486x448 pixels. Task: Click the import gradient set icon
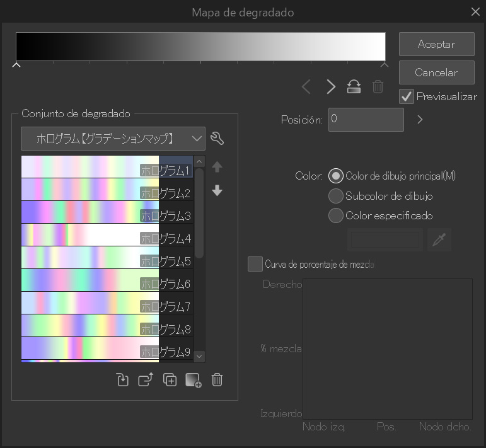pos(123,380)
